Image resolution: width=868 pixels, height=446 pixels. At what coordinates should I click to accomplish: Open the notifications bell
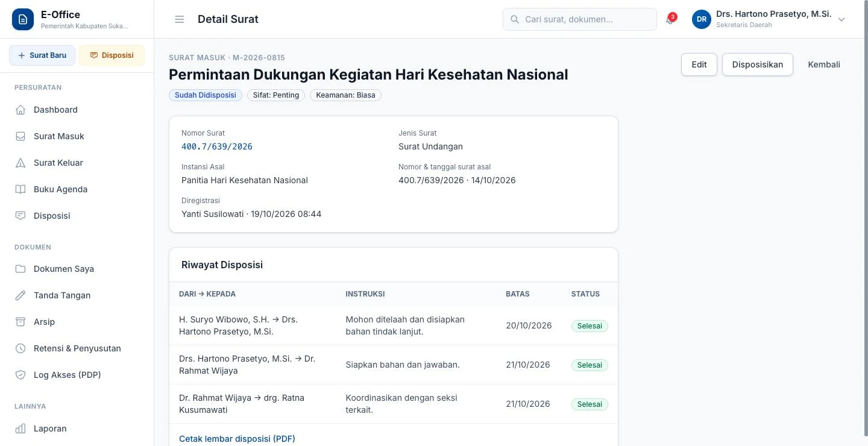tap(670, 19)
